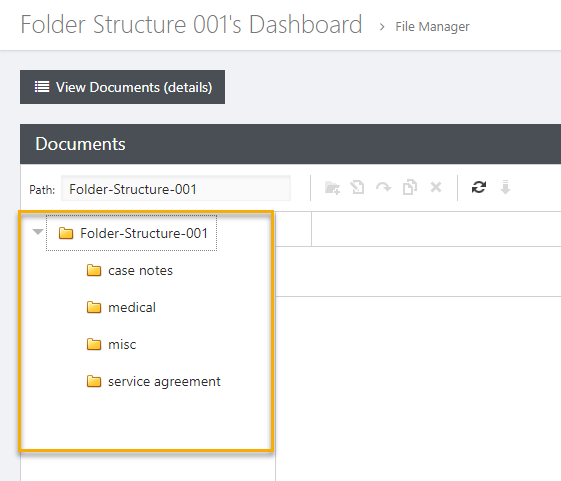Screen dimensions: 561x481
Task: Refresh the file manager listing
Action: [x=479, y=187]
